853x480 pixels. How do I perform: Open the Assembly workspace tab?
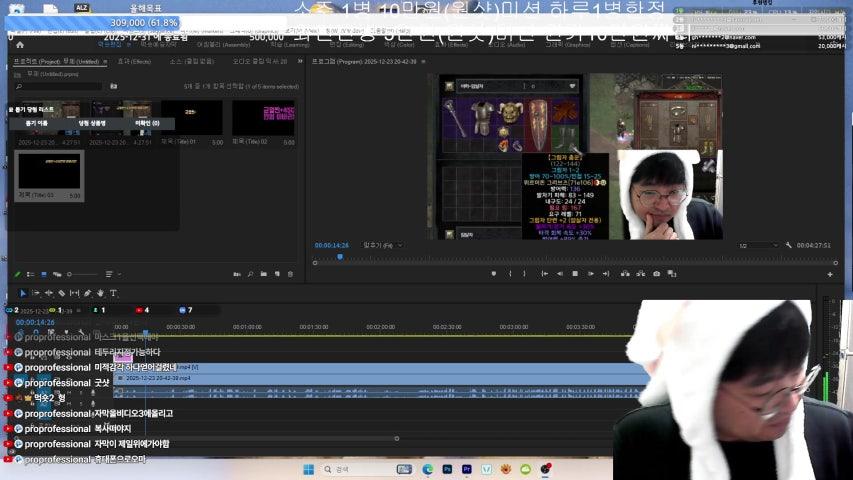coord(223,45)
